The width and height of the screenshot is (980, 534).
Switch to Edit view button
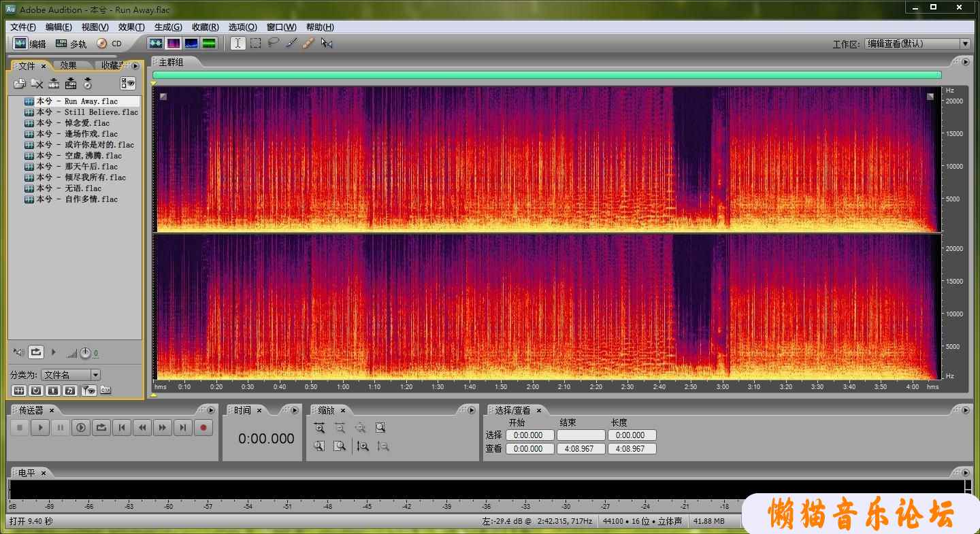click(x=30, y=43)
